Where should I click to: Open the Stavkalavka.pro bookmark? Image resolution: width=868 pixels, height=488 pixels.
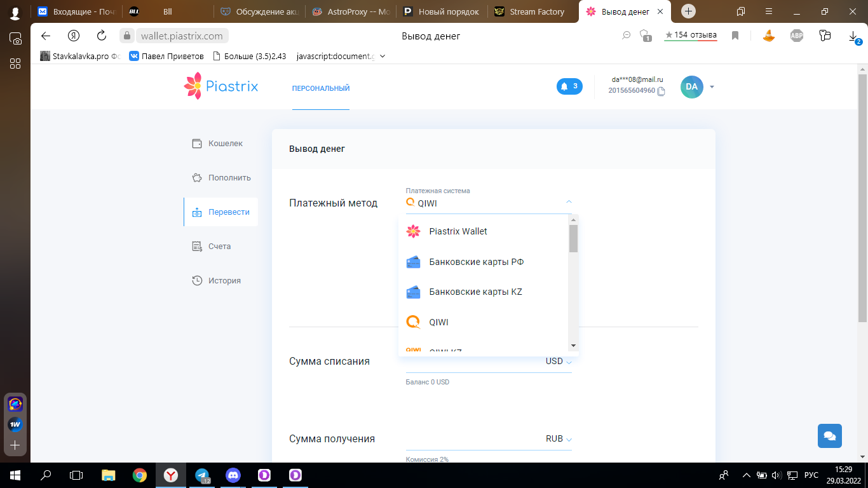click(80, 56)
